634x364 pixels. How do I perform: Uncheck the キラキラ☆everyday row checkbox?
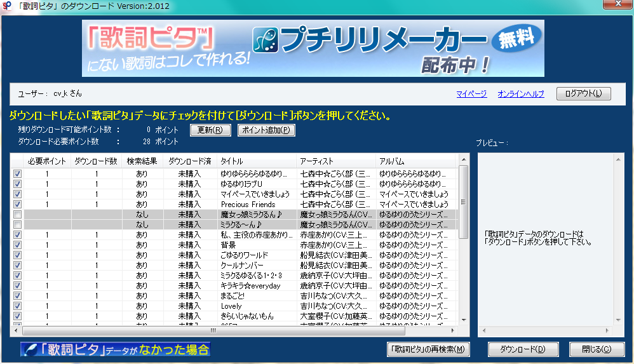click(x=17, y=286)
